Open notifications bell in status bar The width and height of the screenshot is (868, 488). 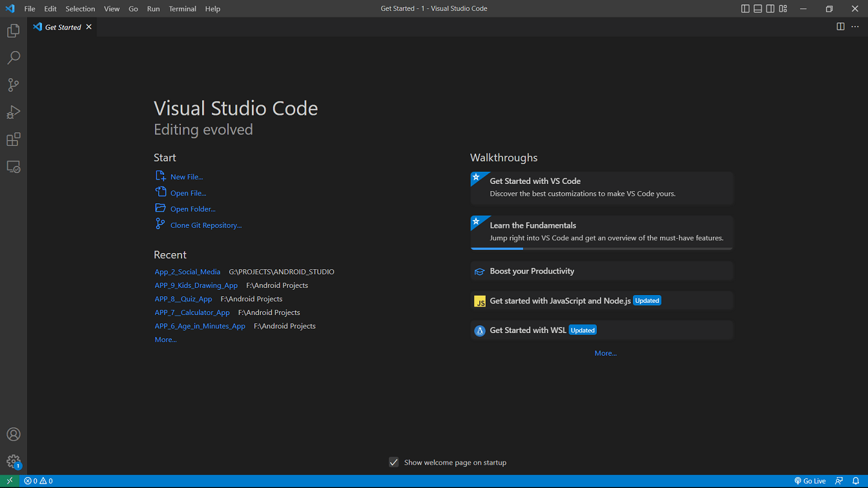pyautogui.click(x=856, y=481)
